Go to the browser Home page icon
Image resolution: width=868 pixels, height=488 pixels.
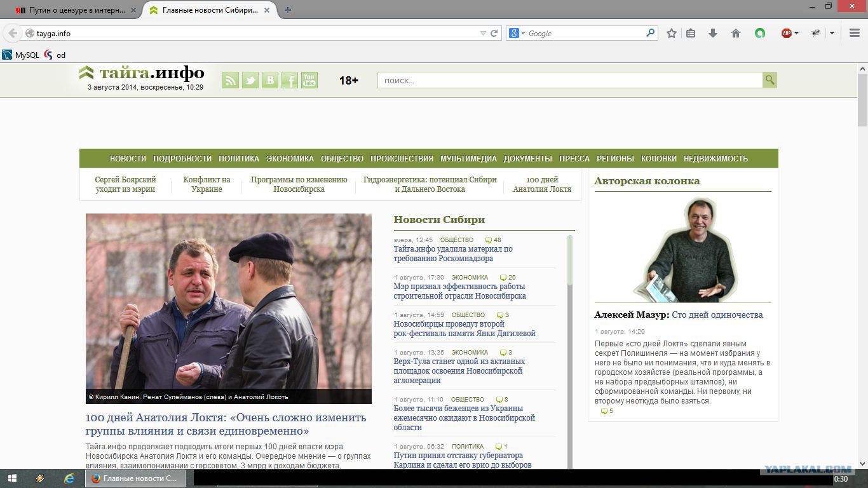[x=736, y=33]
